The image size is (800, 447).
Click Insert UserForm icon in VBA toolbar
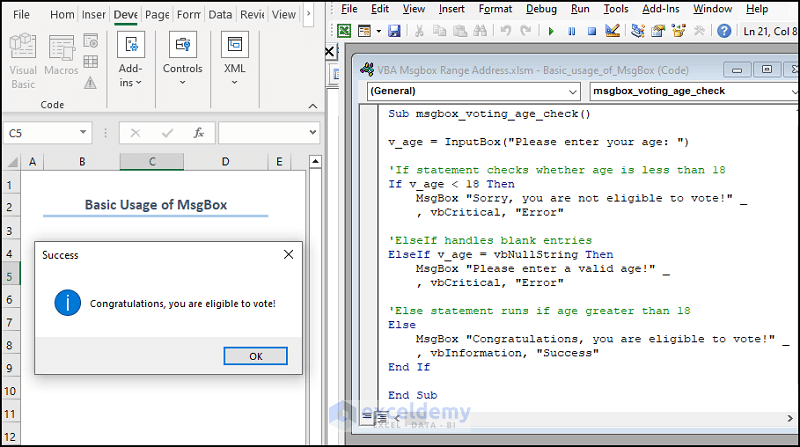pyautogui.click(x=364, y=31)
